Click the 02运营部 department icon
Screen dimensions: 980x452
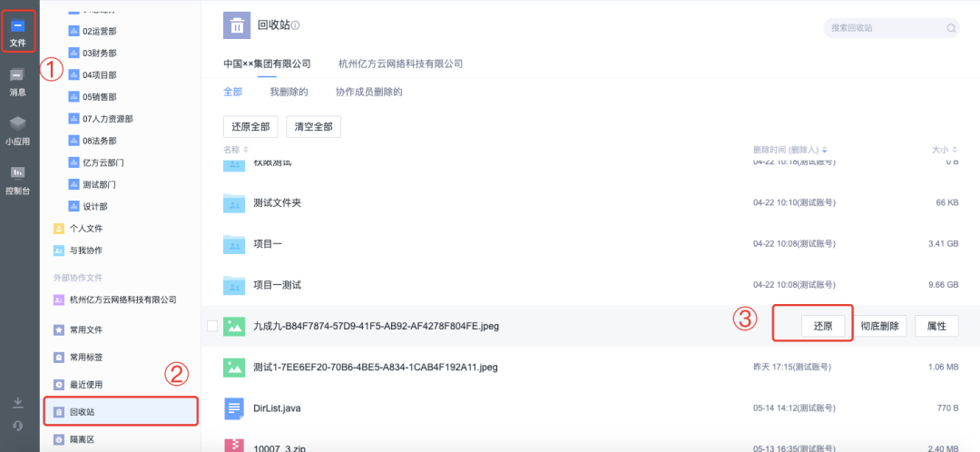click(73, 31)
